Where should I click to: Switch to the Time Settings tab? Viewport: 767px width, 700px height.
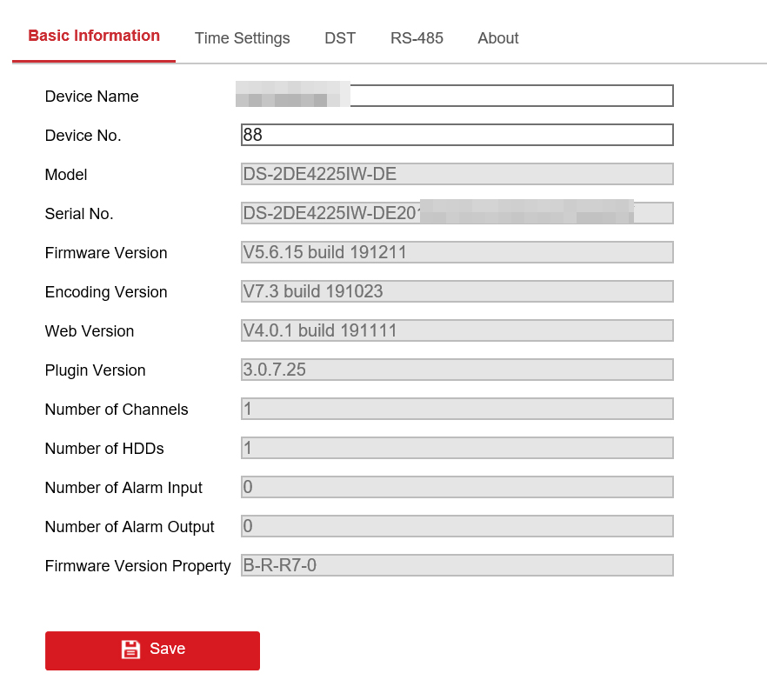[x=242, y=38]
